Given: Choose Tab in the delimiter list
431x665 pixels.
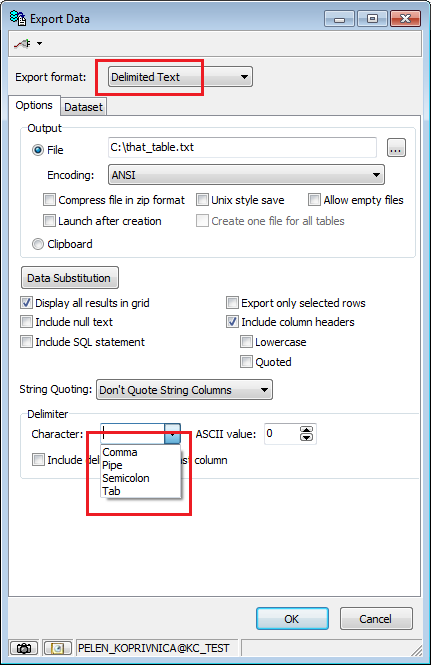Looking at the screenshot, I should [111, 491].
